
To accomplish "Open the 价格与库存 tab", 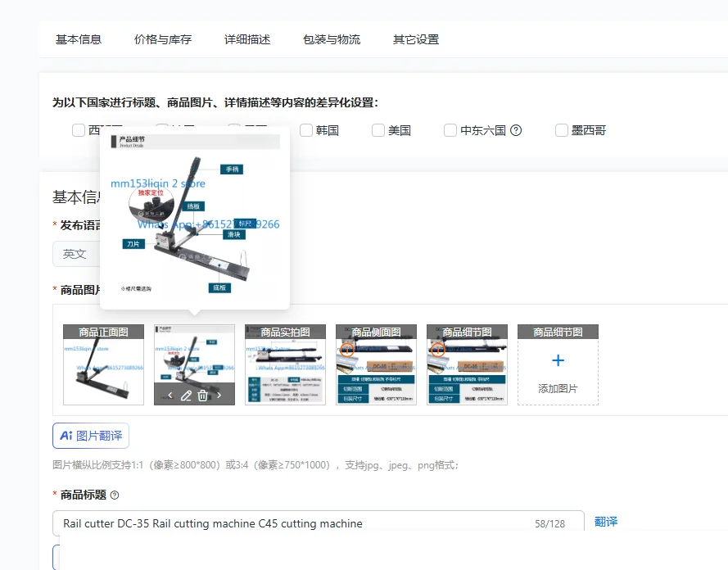I will point(163,39).
